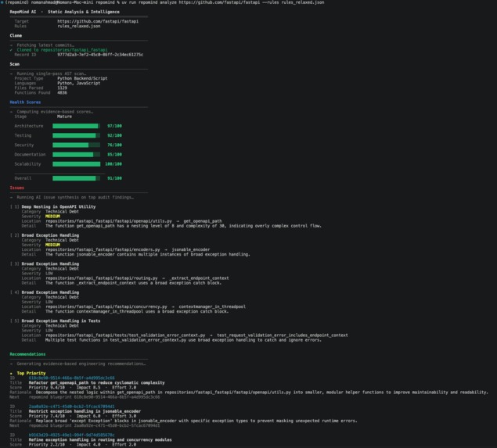Open the Target URL https://github.com/fastapi/fastapi
The height and width of the screenshot is (448, 497).
(98, 21)
